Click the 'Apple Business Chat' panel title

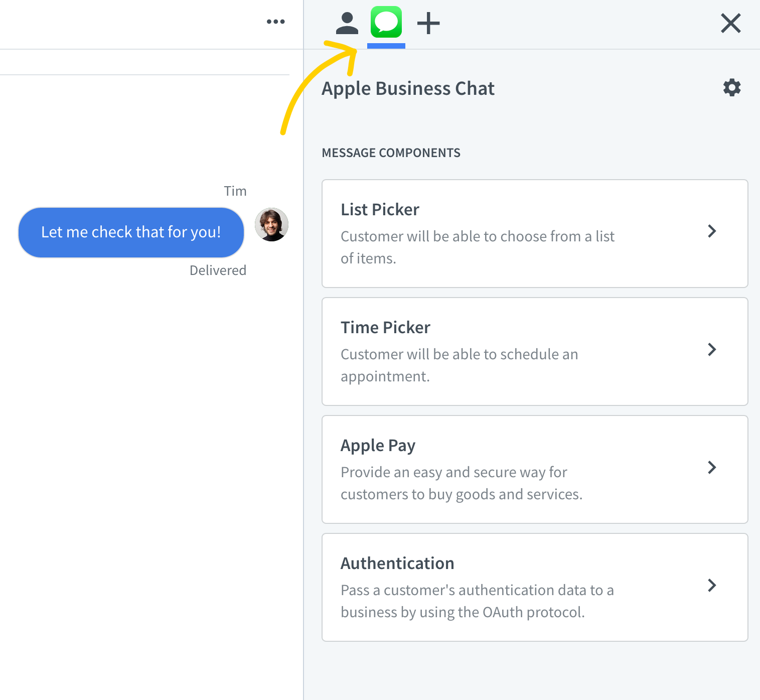coord(408,88)
